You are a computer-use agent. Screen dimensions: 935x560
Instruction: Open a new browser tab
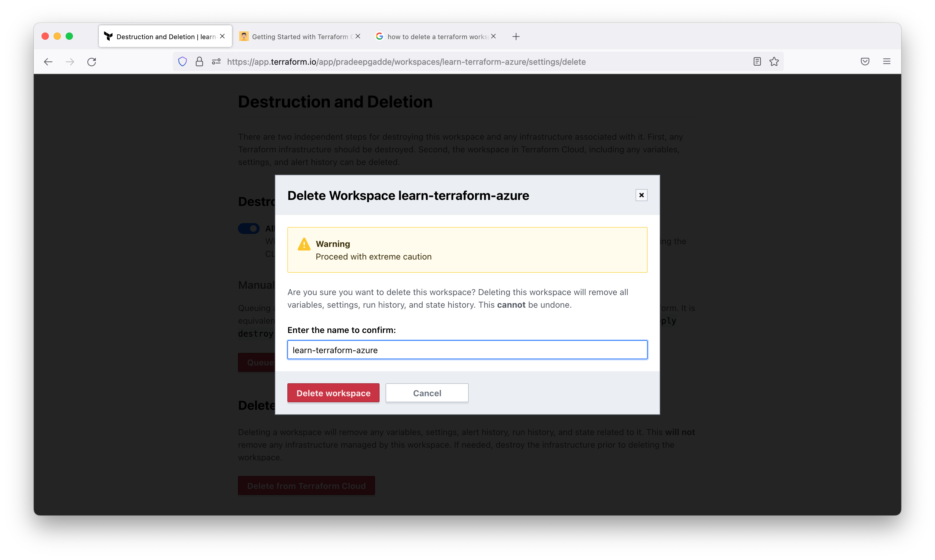(516, 36)
